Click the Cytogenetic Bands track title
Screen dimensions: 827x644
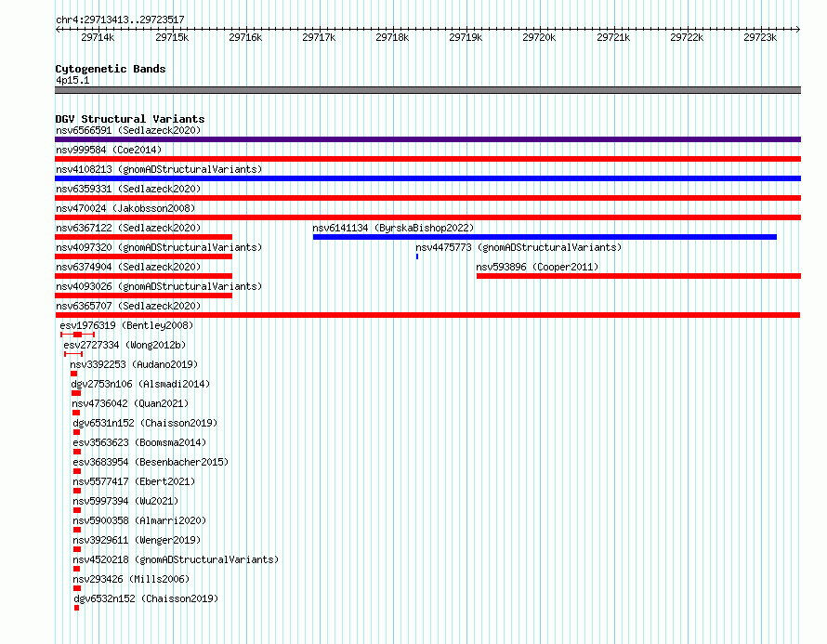click(x=111, y=69)
